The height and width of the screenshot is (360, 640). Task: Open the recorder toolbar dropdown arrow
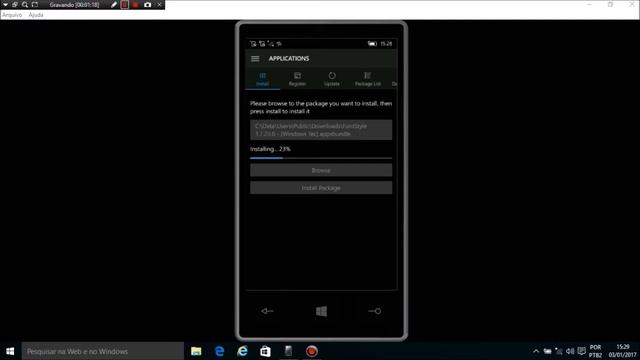5,4
